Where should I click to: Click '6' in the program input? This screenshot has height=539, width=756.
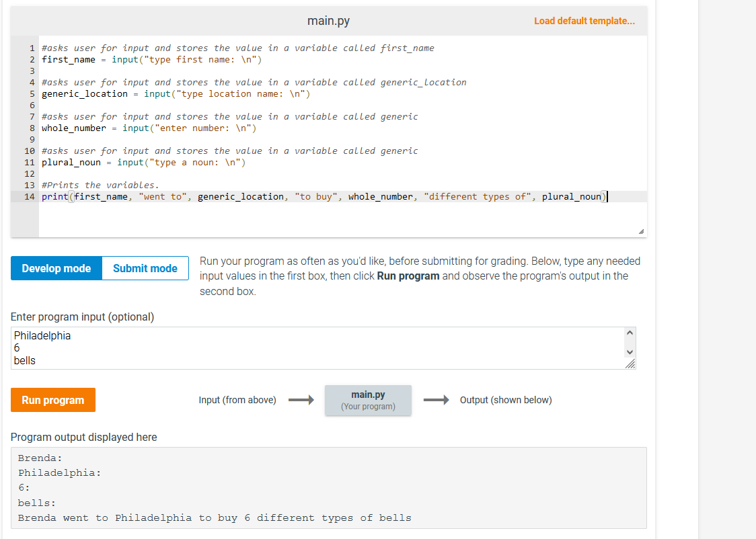(x=17, y=348)
